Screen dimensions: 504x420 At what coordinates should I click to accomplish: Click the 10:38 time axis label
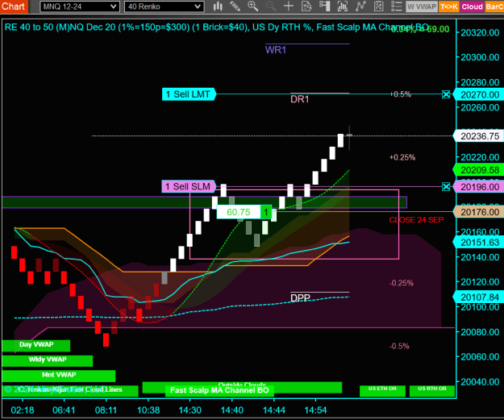click(148, 410)
